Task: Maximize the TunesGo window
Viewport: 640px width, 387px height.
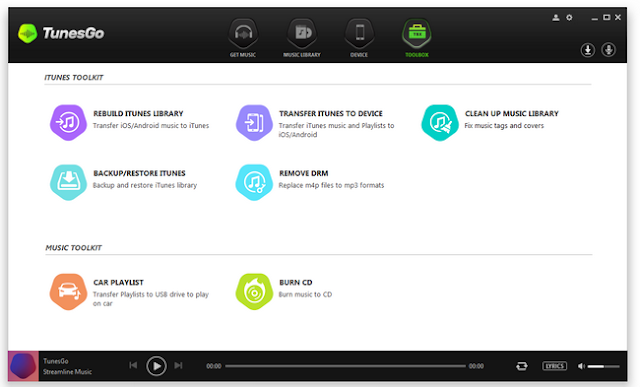Action: tap(607, 17)
